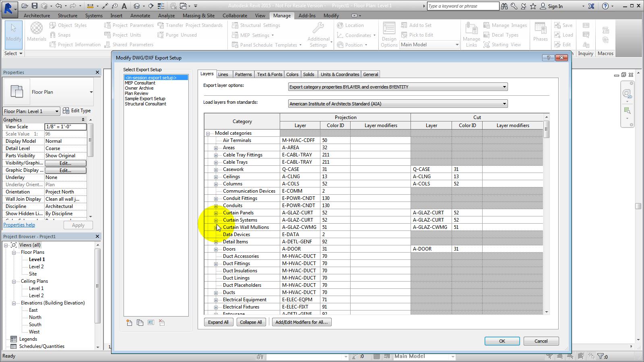The image size is (644, 362).
Task: Click color ID 211 for Cable Tray Fittings
Action: [335, 155]
